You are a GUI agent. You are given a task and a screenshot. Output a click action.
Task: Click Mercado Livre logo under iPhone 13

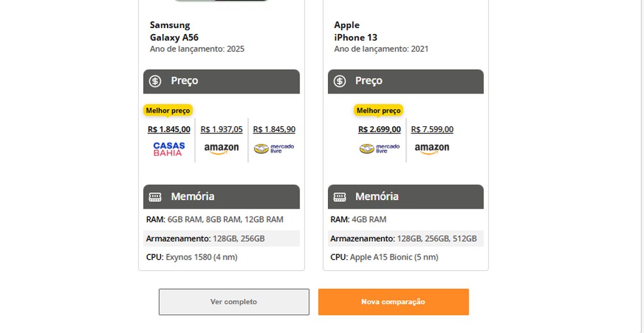pyautogui.click(x=380, y=149)
